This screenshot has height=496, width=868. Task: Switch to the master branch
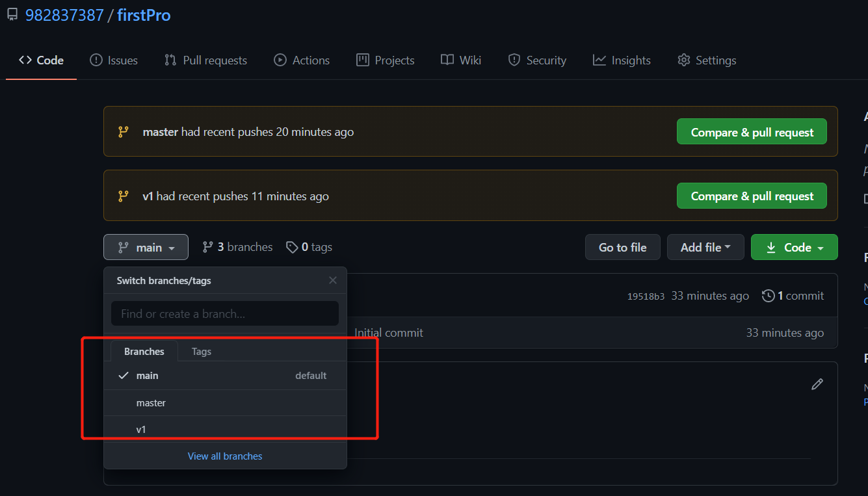[x=225, y=403]
